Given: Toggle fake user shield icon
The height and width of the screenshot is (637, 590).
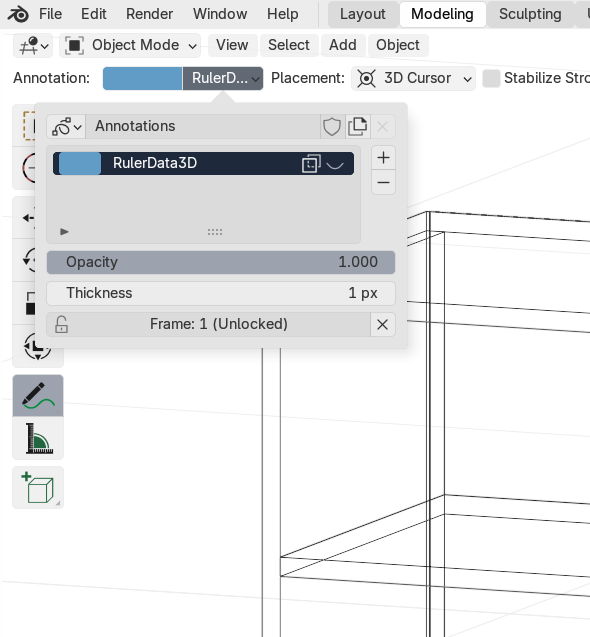Looking at the screenshot, I should 332,127.
